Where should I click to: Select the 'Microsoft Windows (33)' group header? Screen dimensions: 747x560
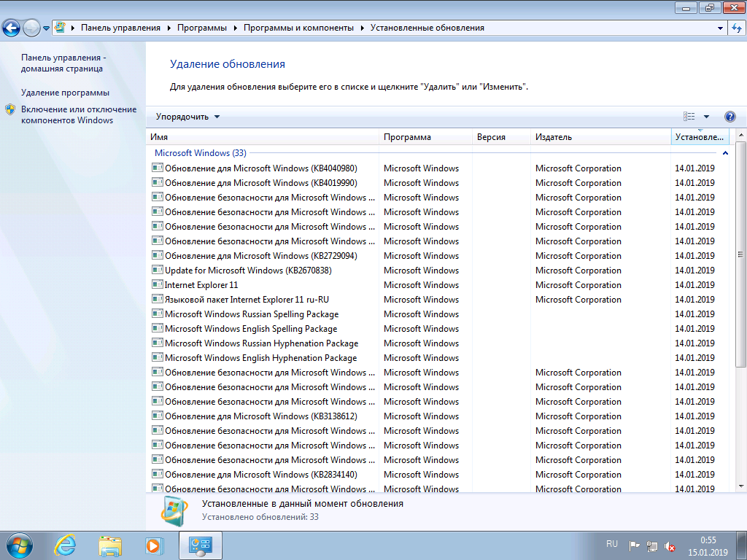pyautogui.click(x=201, y=153)
